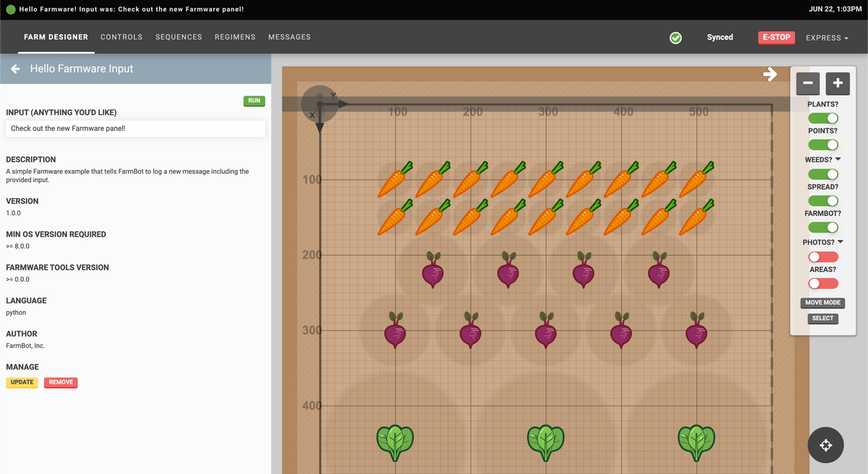Screen dimensions: 868x474
Task: Select the middle spinach plant
Action: pyautogui.click(x=545, y=443)
